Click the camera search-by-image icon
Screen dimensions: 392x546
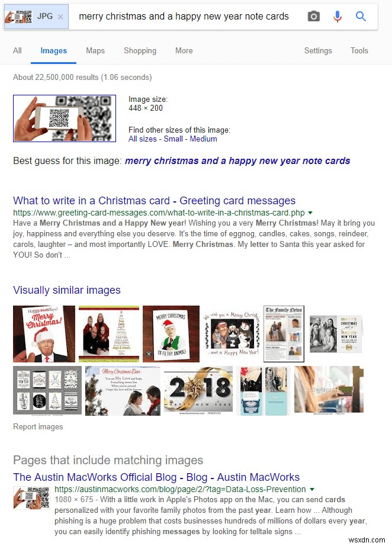tap(313, 16)
